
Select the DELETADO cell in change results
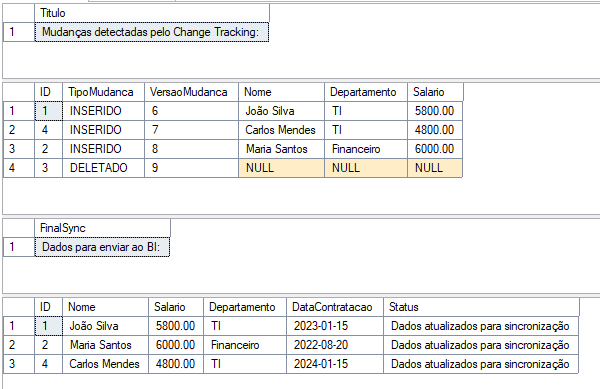103,168
